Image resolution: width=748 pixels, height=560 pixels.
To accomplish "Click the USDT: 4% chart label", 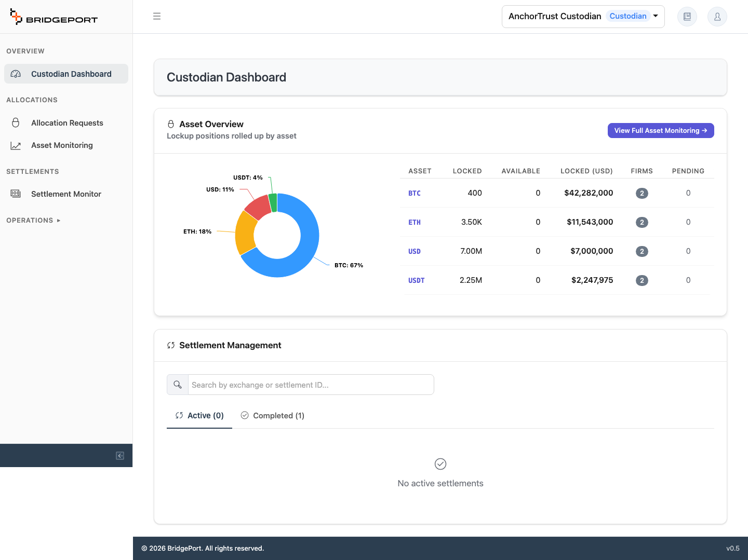I will click(248, 177).
